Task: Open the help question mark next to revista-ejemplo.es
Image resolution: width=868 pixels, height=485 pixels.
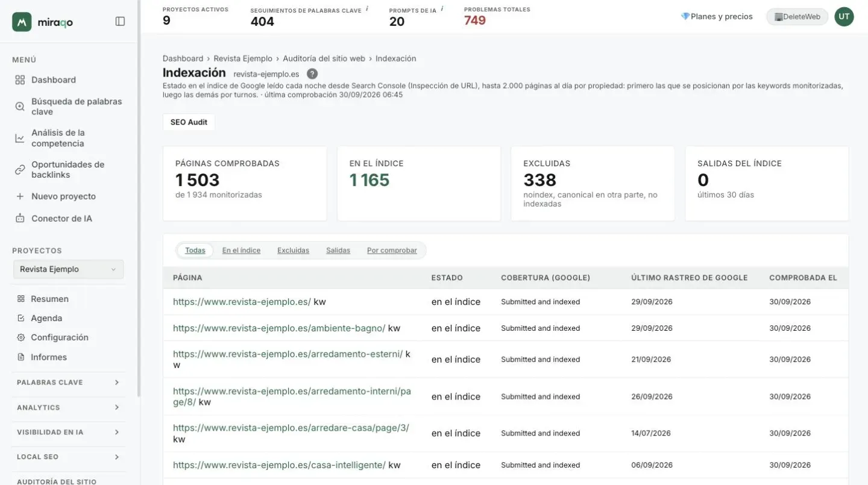Action: coord(312,74)
